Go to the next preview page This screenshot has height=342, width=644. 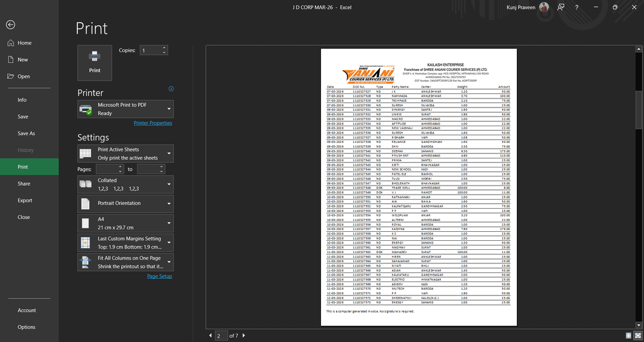(244, 336)
